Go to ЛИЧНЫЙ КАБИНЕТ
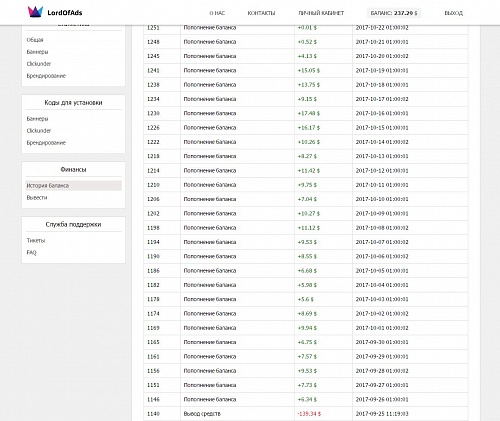 click(321, 13)
